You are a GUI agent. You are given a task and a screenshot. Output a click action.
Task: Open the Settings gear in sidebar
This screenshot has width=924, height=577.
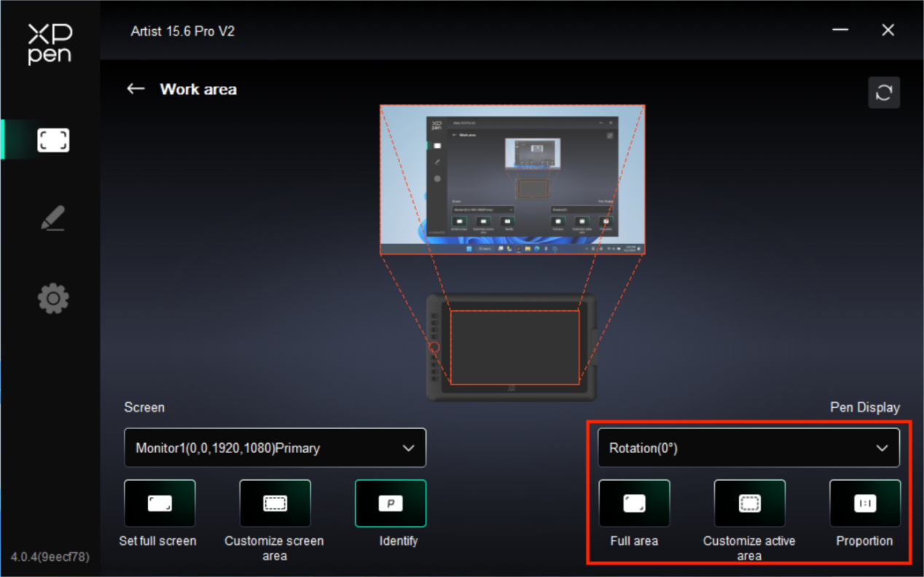[x=53, y=299]
